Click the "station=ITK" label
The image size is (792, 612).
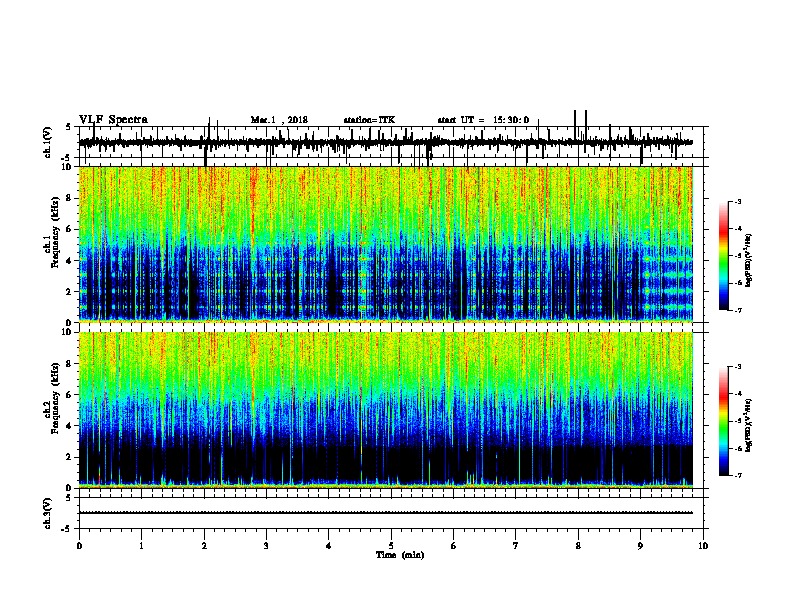(369, 120)
